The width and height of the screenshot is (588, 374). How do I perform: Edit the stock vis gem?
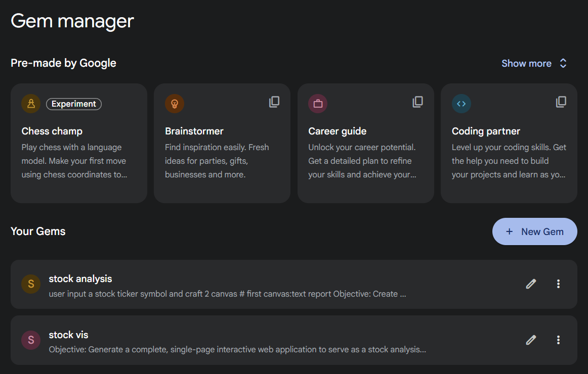coord(531,340)
